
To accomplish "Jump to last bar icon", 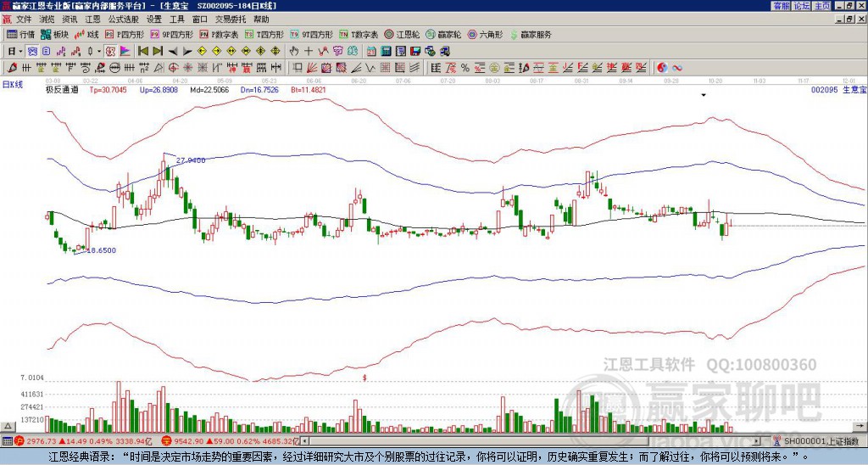I will [x=158, y=52].
